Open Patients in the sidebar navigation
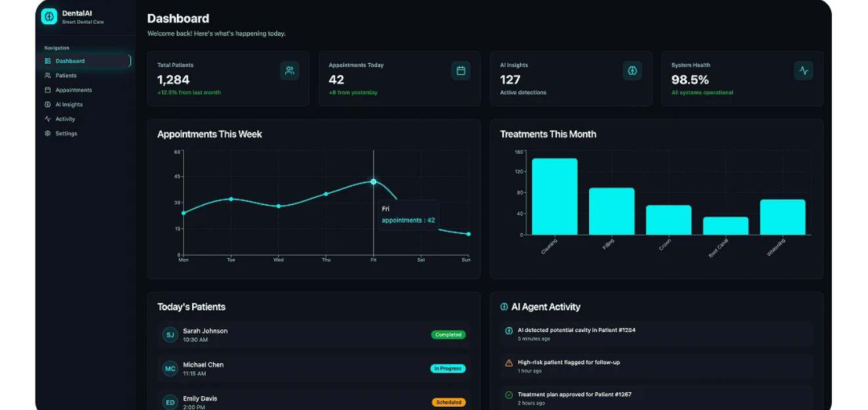Viewport: 868px width, 410px height. (66, 76)
